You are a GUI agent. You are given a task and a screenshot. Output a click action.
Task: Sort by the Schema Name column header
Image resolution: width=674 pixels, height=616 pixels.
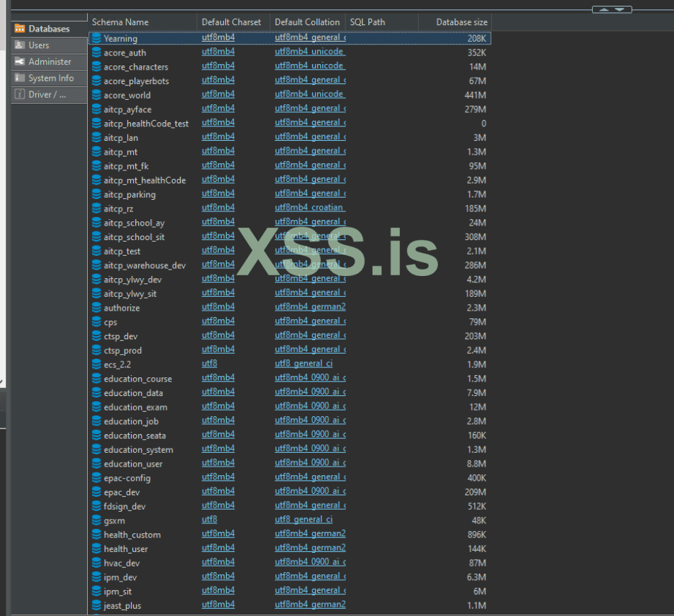(120, 22)
